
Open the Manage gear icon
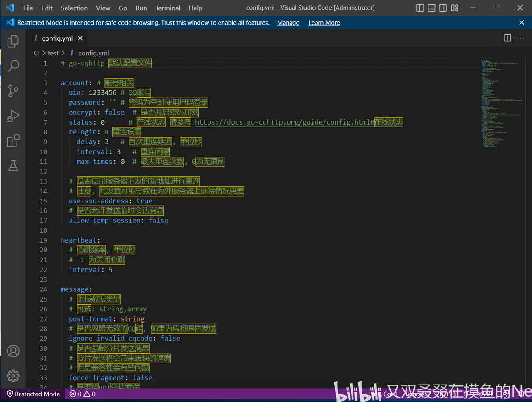(13, 376)
